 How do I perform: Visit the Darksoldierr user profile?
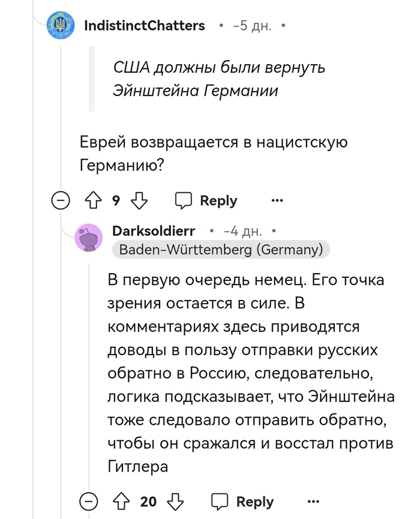tap(154, 231)
